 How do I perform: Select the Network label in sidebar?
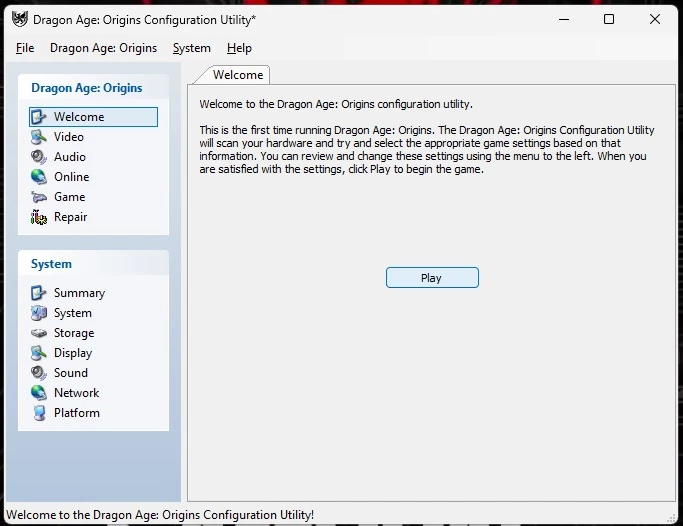77,393
